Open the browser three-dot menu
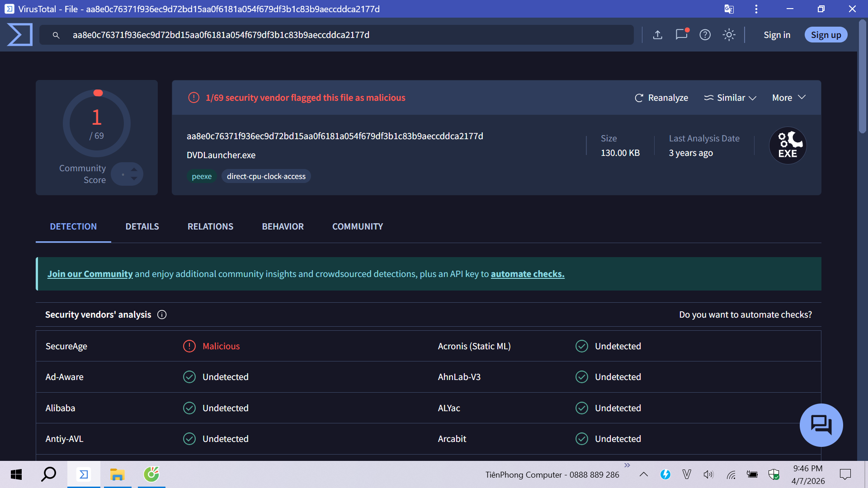This screenshot has width=868, height=488. [756, 9]
